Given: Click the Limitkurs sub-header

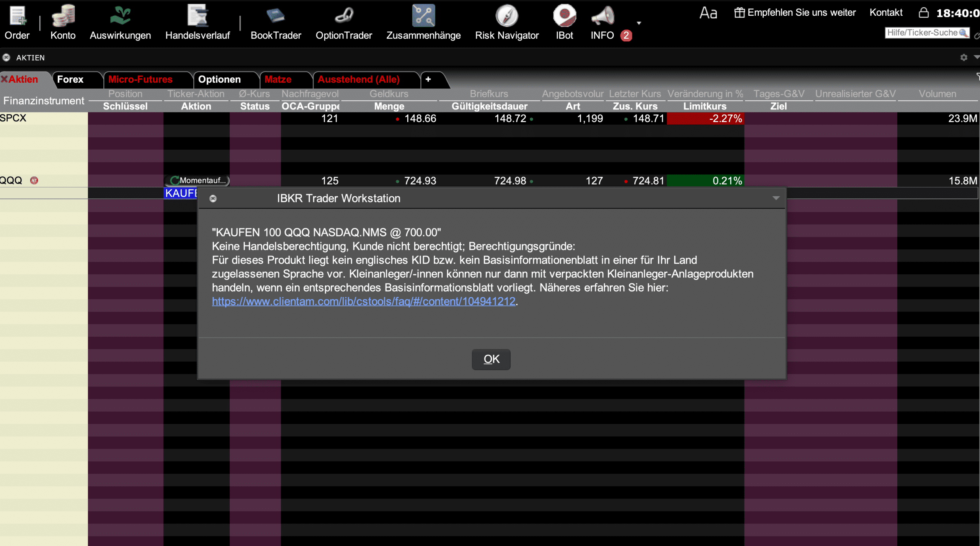Looking at the screenshot, I should 705,106.
